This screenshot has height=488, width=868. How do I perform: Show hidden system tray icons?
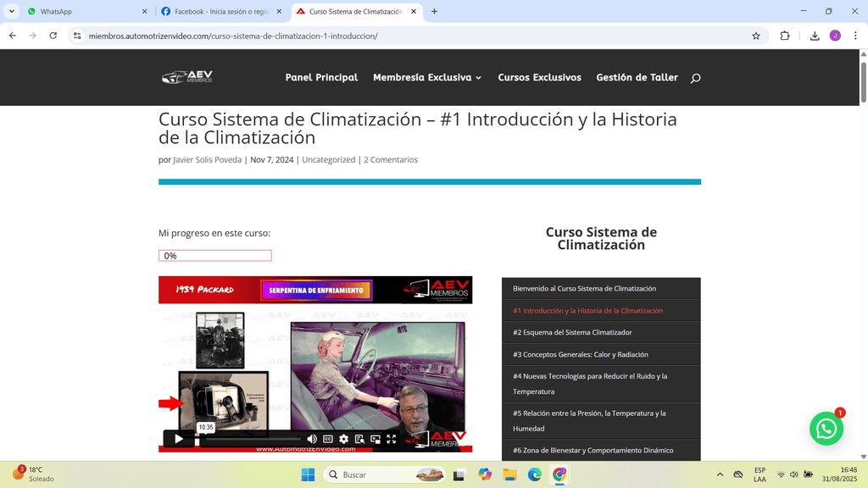pyautogui.click(x=720, y=474)
